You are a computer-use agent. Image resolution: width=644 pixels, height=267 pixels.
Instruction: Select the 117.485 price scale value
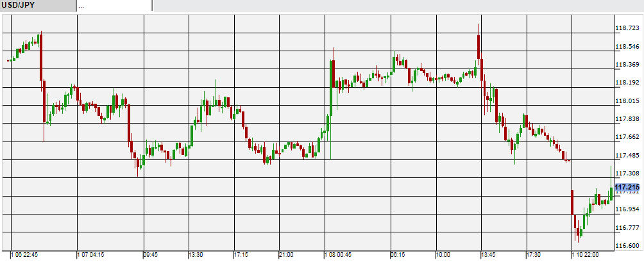point(627,156)
